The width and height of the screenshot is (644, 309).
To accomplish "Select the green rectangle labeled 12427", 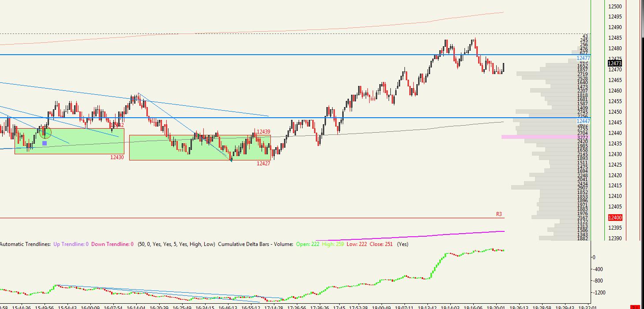I will [x=200, y=147].
